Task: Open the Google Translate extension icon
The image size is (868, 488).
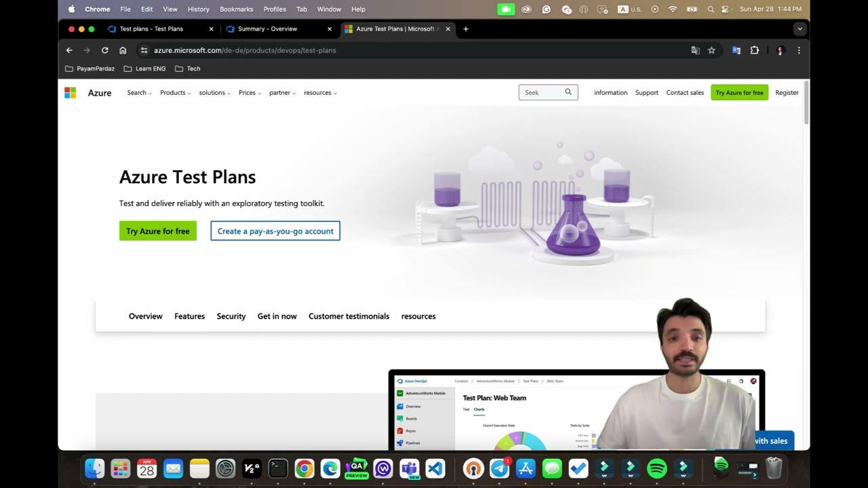Action: [736, 50]
